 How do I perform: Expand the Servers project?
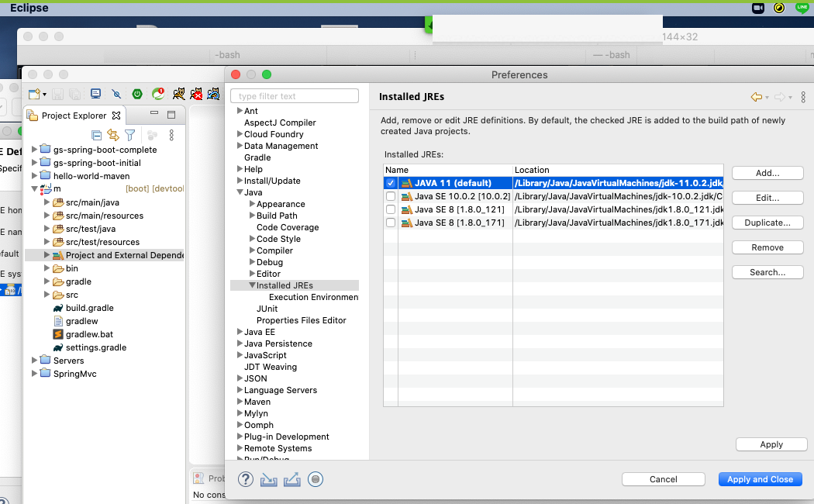35,361
